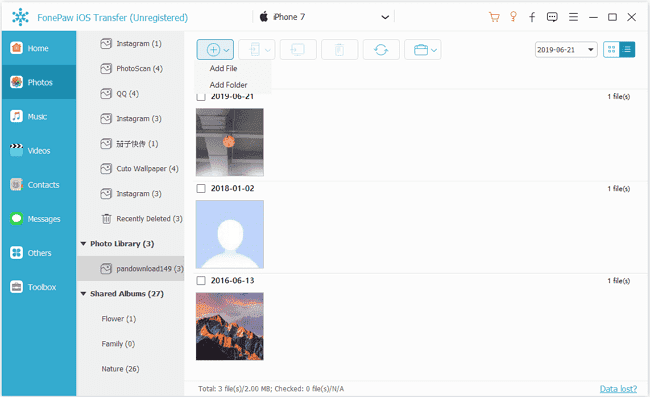
Task: Open the Music section in sidebar
Action: tap(39, 116)
